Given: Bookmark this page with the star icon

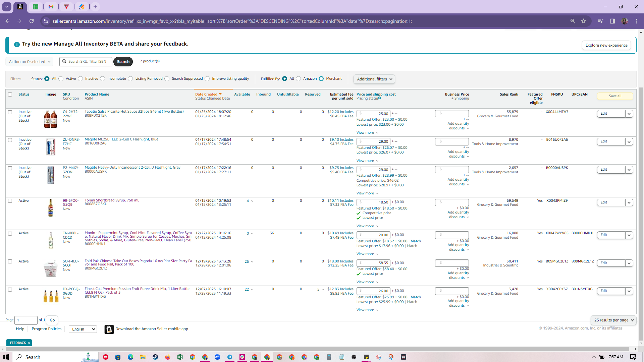Looking at the screenshot, I should (584, 21).
